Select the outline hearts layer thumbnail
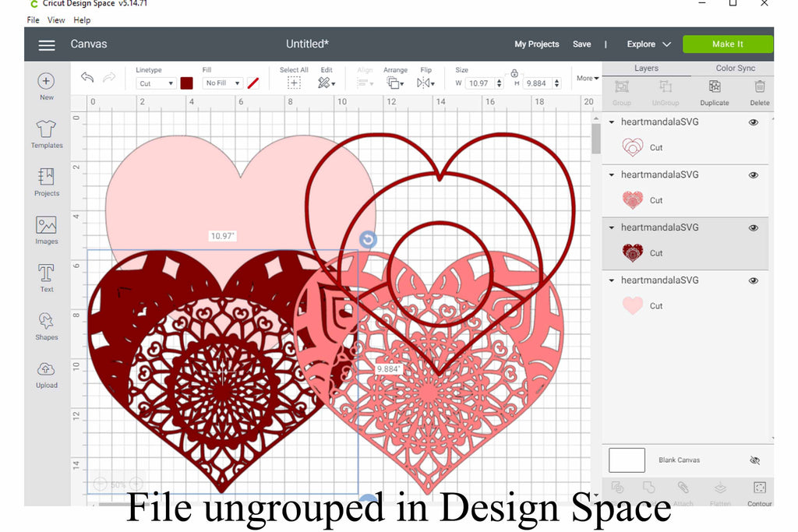Image resolution: width=798 pixels, height=532 pixels. tap(633, 147)
